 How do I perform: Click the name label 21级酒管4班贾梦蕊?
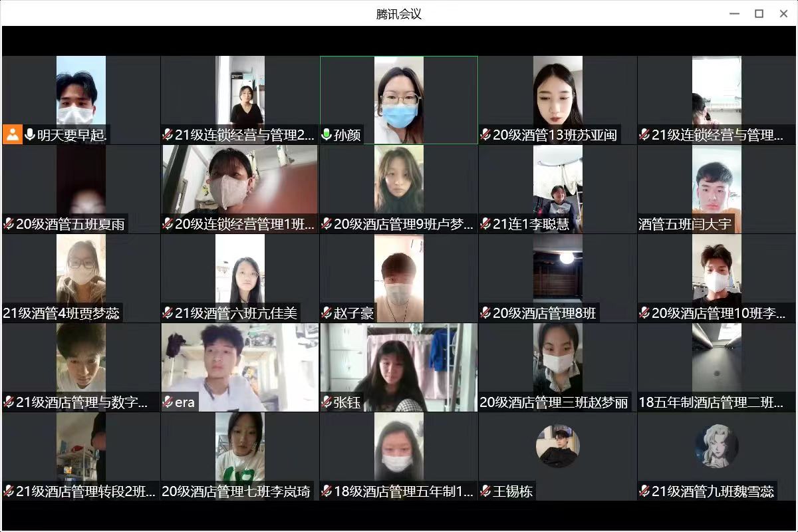pyautogui.click(x=61, y=313)
